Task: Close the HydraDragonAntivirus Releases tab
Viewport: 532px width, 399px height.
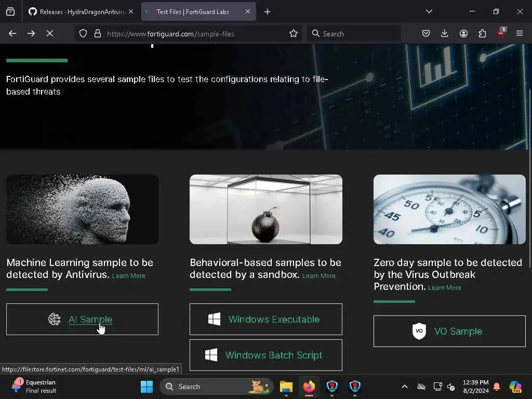Action: 131,11
